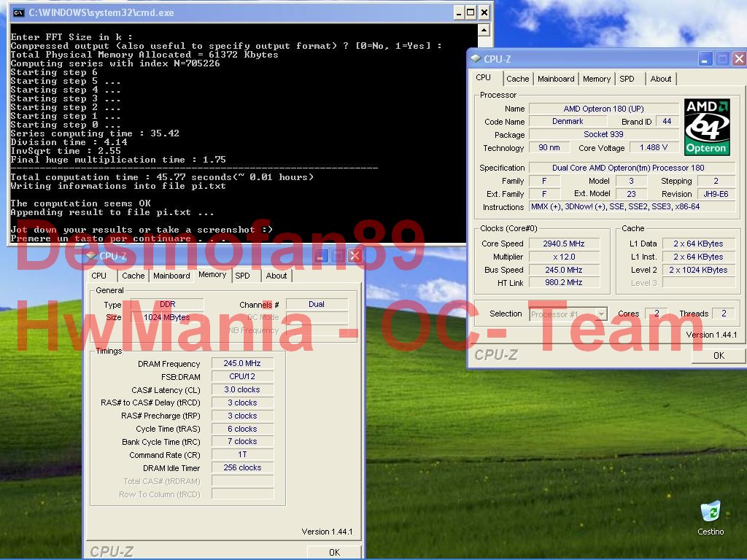Image resolution: width=747 pixels, height=560 pixels.
Task: Click DRAM Idle Timer value 256 clocks
Action: coord(242,467)
